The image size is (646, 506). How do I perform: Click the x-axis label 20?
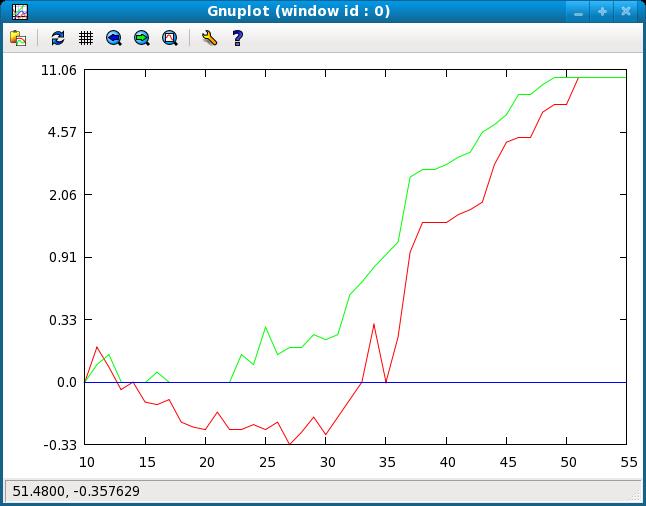click(x=207, y=462)
